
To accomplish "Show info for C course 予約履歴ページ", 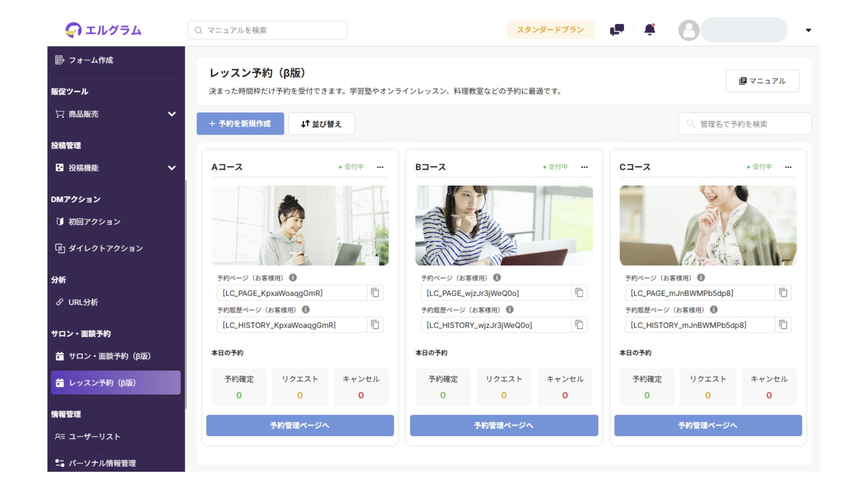I will pos(714,310).
